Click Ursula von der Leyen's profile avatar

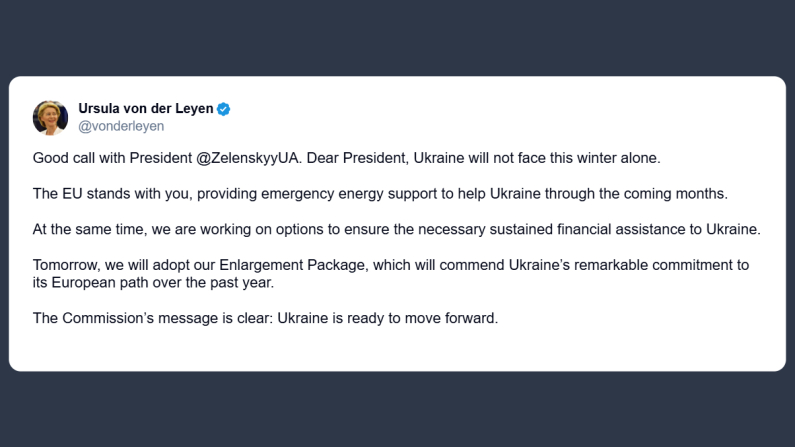point(50,117)
